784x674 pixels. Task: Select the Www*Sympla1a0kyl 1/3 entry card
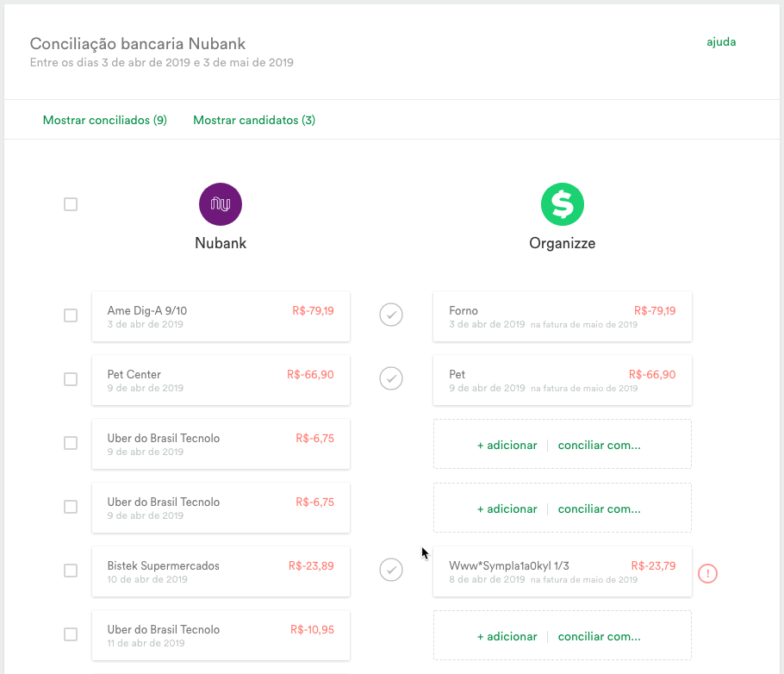[563, 571]
